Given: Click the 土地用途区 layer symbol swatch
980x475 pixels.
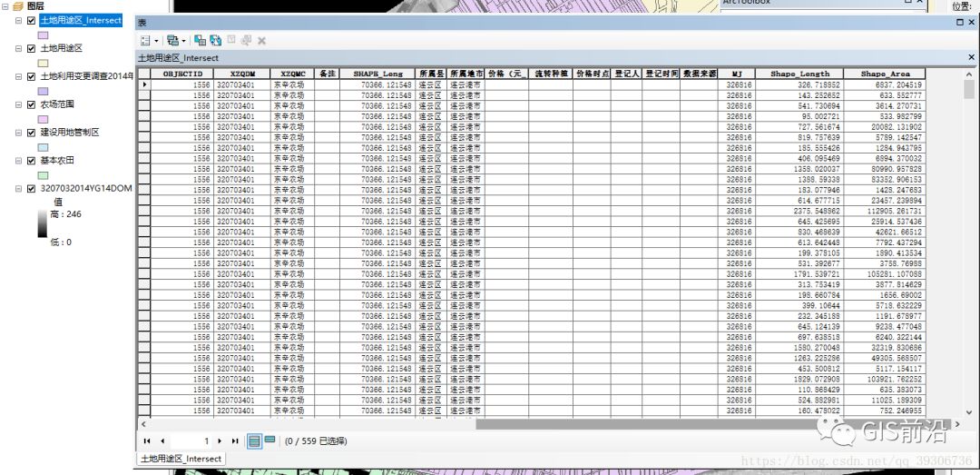Looking at the screenshot, I should pyautogui.click(x=44, y=64).
